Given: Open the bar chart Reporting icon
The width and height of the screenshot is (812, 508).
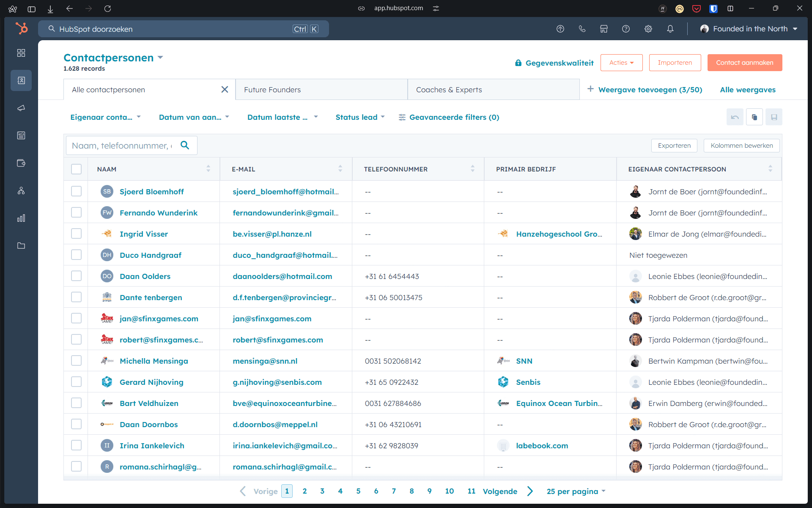Looking at the screenshot, I should (21, 218).
